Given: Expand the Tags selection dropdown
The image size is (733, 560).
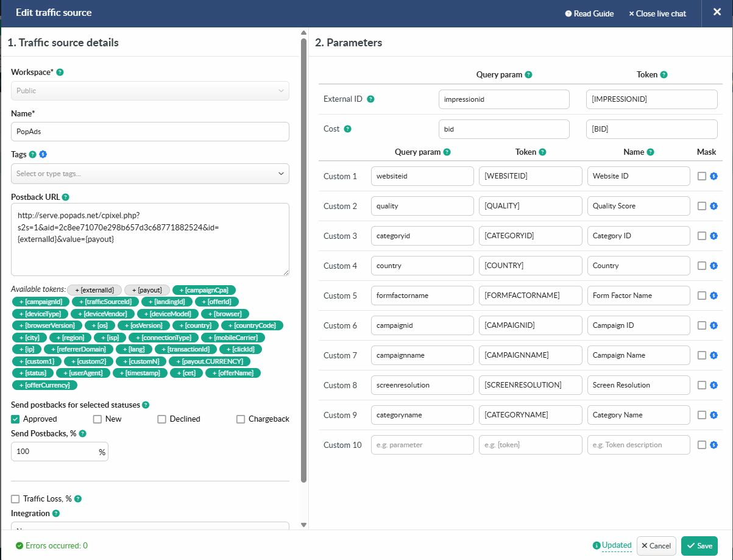Looking at the screenshot, I should [x=150, y=174].
